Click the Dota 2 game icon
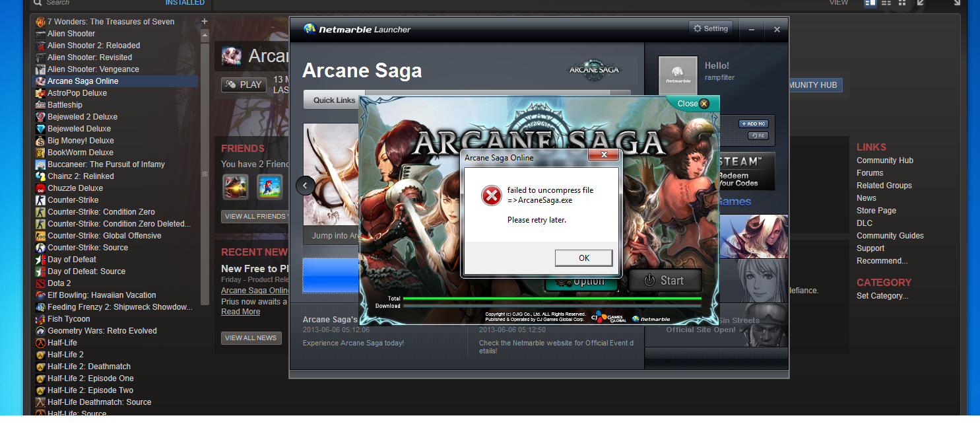The height and width of the screenshot is (428, 980). [x=41, y=283]
